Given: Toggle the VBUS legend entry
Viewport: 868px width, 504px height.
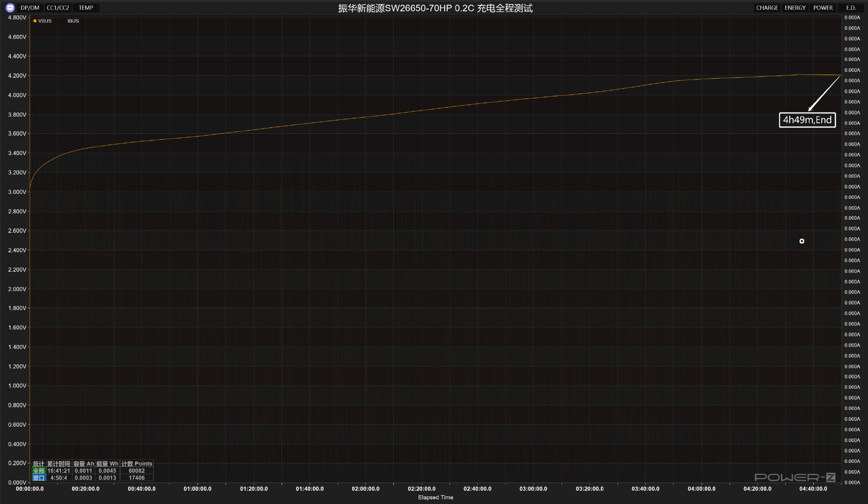Looking at the screenshot, I should pyautogui.click(x=42, y=21).
